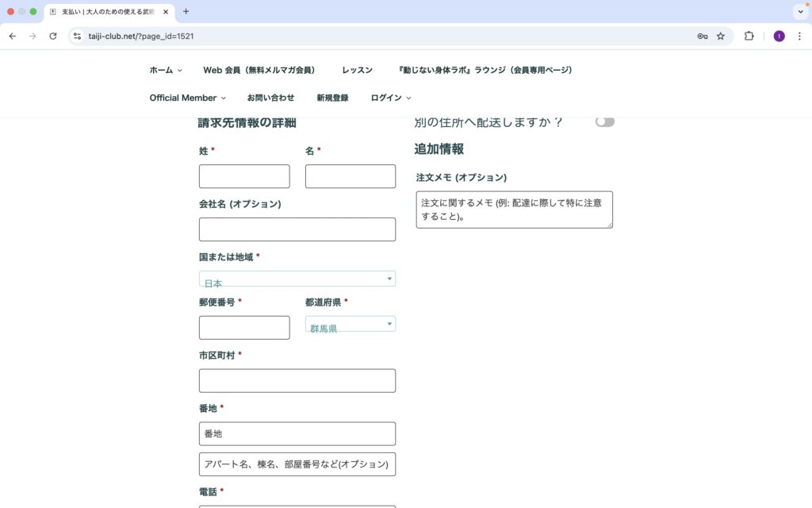Open the browser extensions puzzle icon
Image resolution: width=812 pixels, height=508 pixels.
pyautogui.click(x=749, y=36)
